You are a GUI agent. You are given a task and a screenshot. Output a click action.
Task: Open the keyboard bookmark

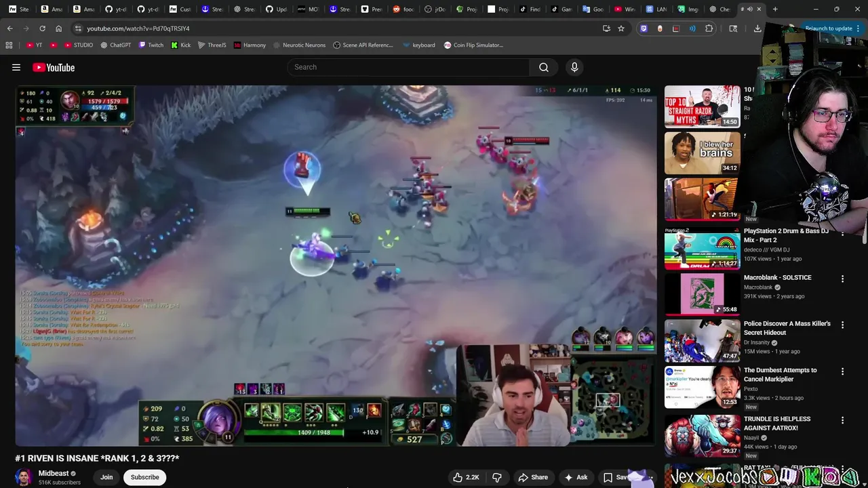418,45
